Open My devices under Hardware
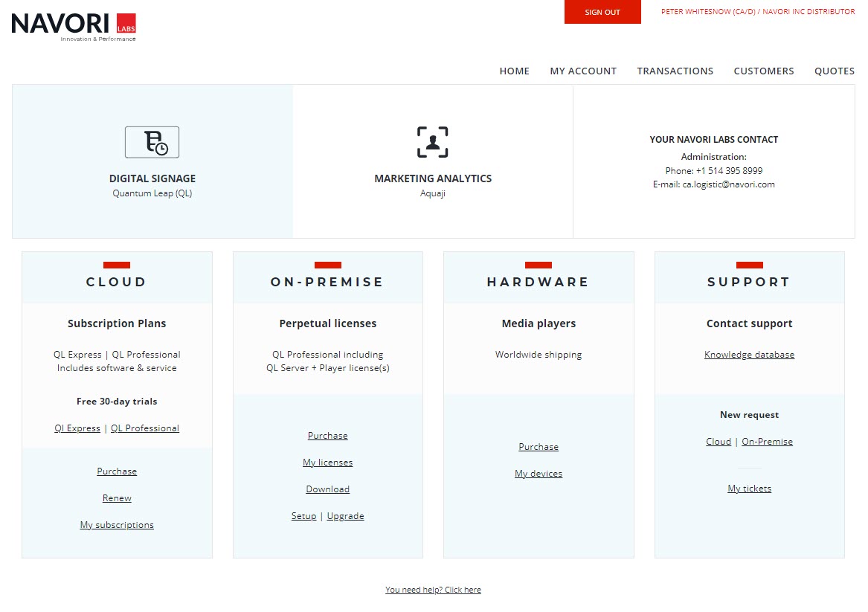 coord(539,474)
